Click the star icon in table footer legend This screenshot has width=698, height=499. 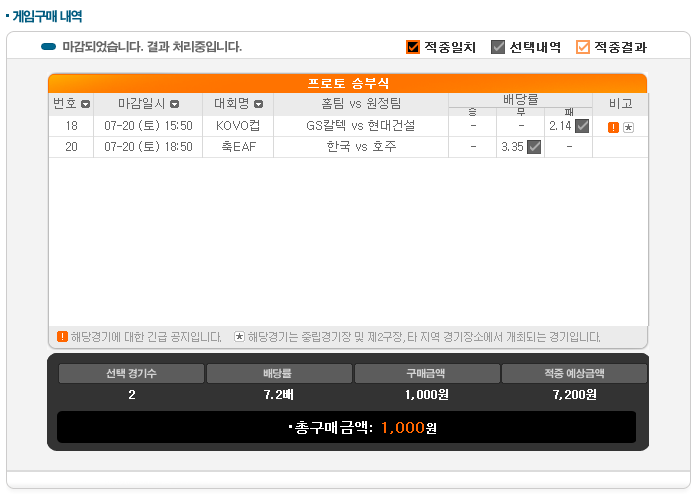(x=238, y=336)
